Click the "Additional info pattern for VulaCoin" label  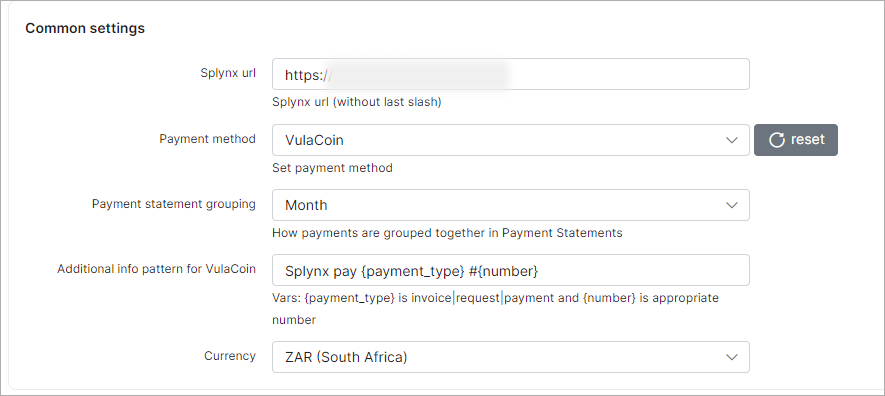pyautogui.click(x=156, y=269)
